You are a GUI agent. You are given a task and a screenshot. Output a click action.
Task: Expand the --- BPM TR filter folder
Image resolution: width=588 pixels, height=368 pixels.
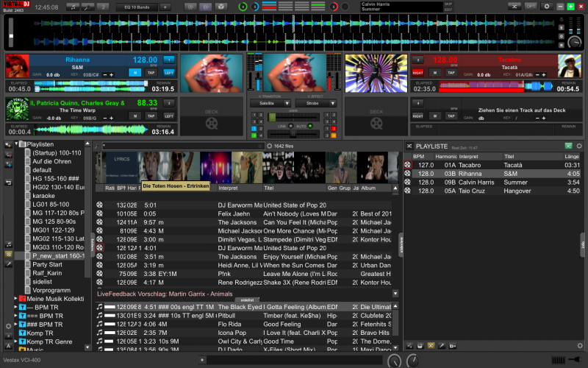tap(15, 307)
